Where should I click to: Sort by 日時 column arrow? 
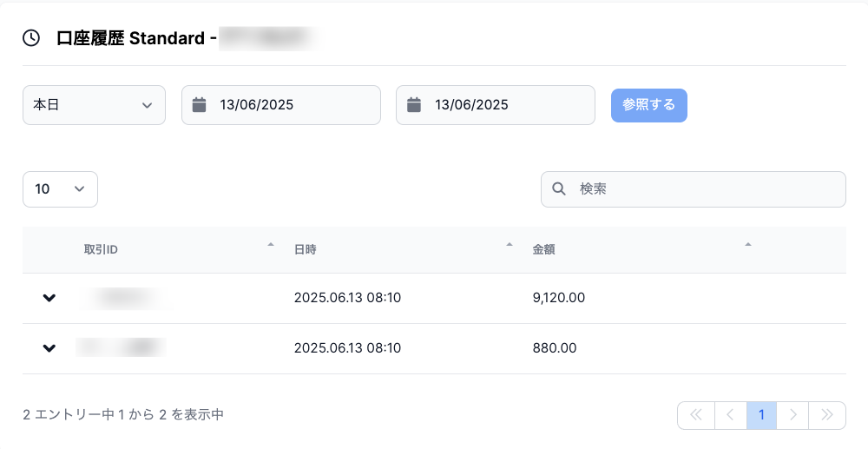(510, 244)
